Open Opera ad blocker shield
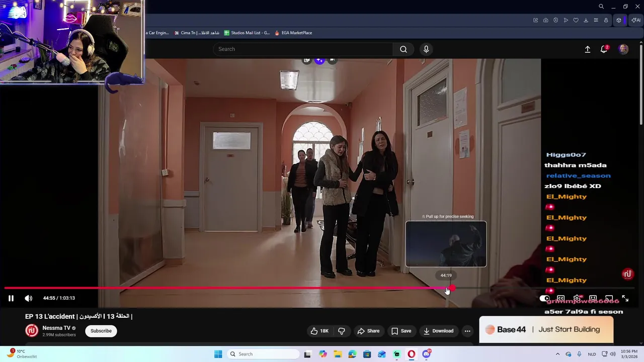Viewport: 644px width, 362px height. pos(555,20)
